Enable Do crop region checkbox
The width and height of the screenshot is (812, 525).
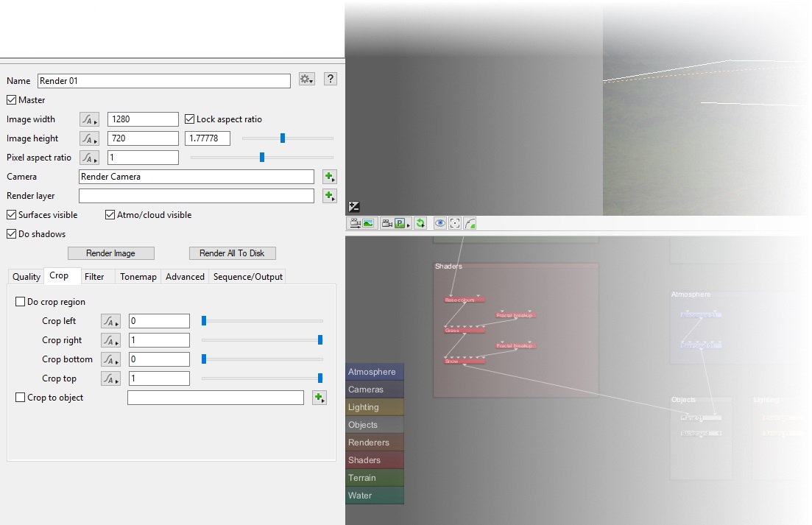click(x=20, y=302)
